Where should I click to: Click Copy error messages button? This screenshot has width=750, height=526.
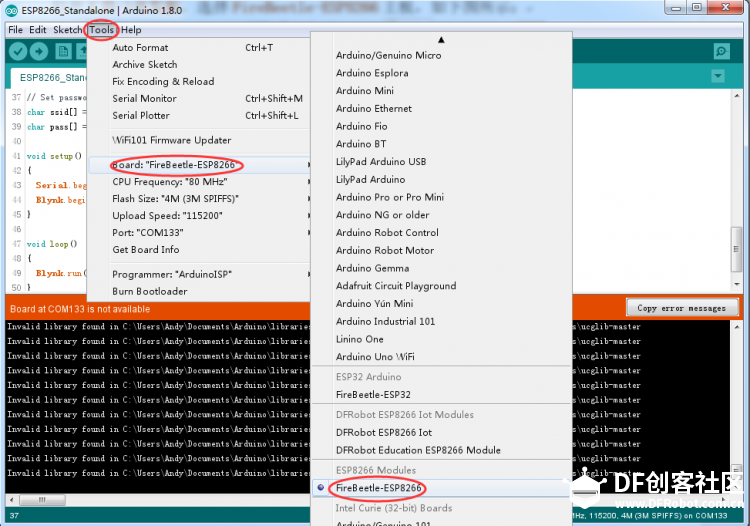coord(682,308)
